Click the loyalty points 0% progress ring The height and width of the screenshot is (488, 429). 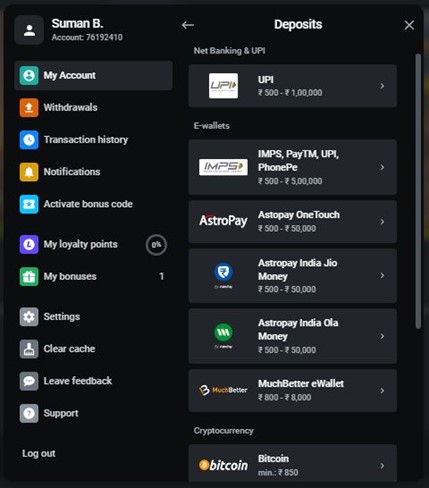pyautogui.click(x=156, y=245)
